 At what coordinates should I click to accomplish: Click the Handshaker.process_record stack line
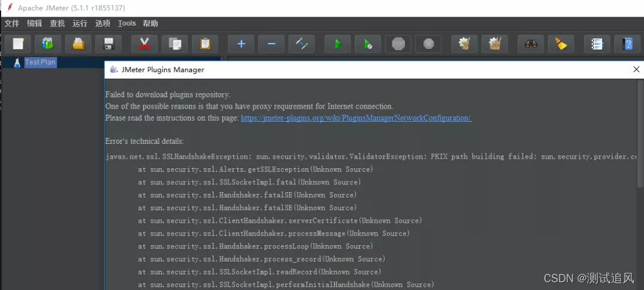262,259
